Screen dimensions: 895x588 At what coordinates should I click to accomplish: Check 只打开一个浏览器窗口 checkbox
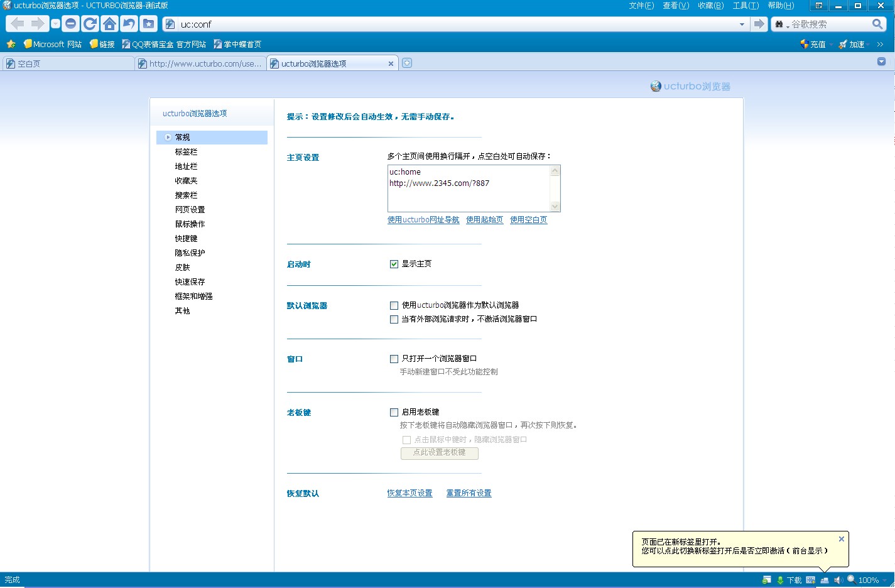tap(394, 359)
